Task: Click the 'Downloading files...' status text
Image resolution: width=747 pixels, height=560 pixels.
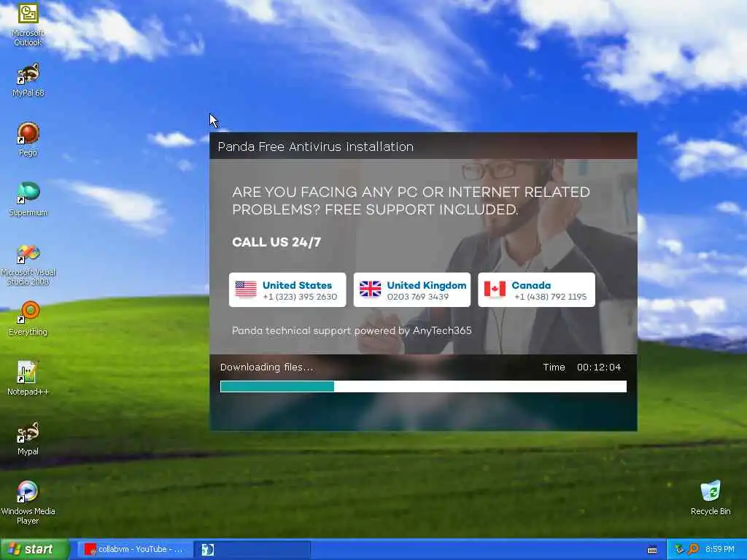Action: (x=267, y=367)
